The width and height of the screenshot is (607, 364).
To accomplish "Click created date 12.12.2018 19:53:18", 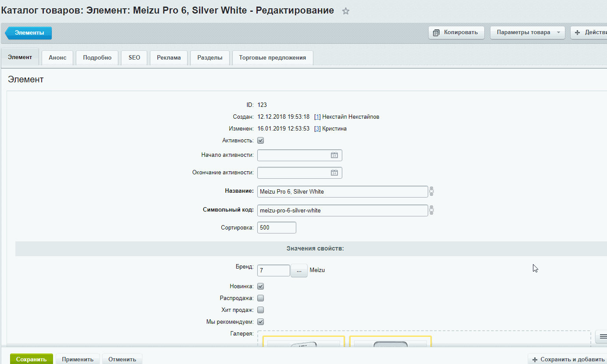I will 284,117.
